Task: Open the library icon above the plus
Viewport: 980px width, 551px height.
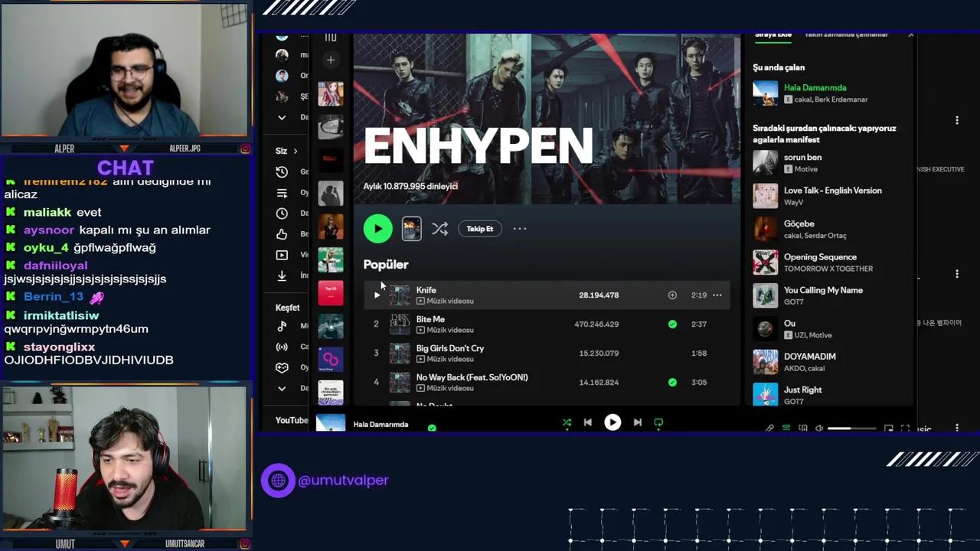Action: [331, 37]
